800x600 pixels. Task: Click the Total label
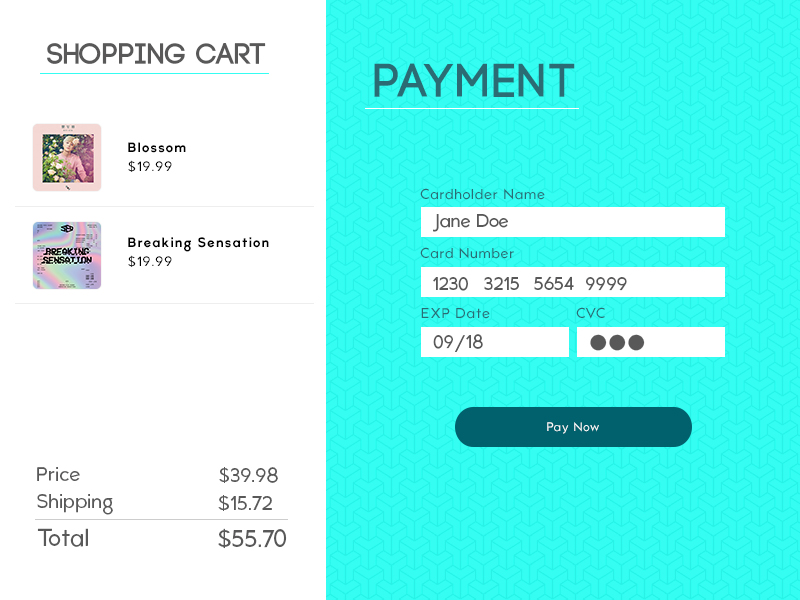pos(63,538)
